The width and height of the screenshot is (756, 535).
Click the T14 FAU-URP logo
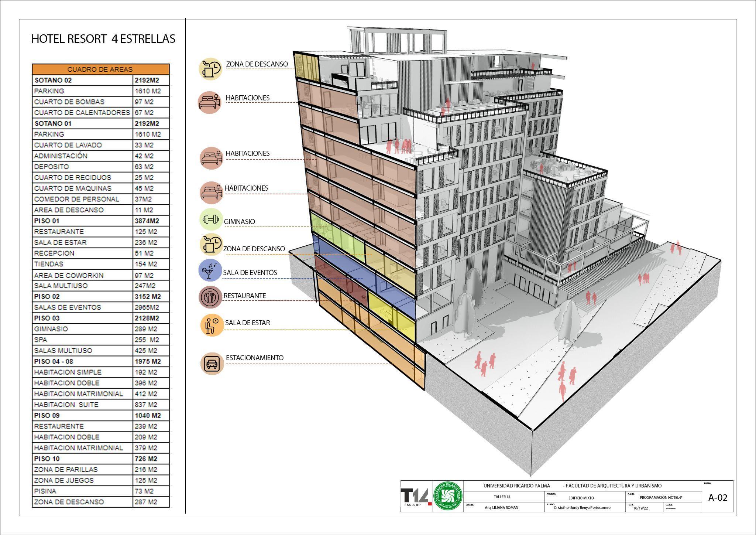416,497
